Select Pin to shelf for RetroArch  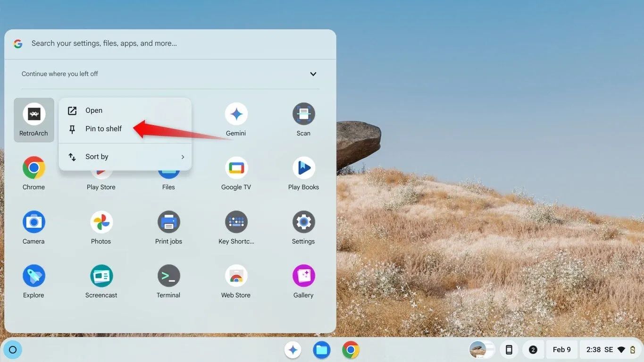103,128
